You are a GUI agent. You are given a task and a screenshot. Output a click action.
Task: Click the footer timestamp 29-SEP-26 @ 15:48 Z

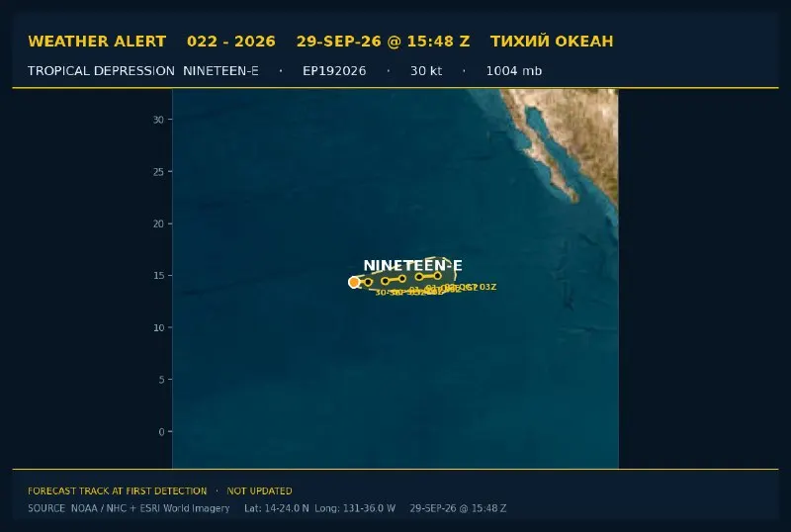tap(458, 508)
